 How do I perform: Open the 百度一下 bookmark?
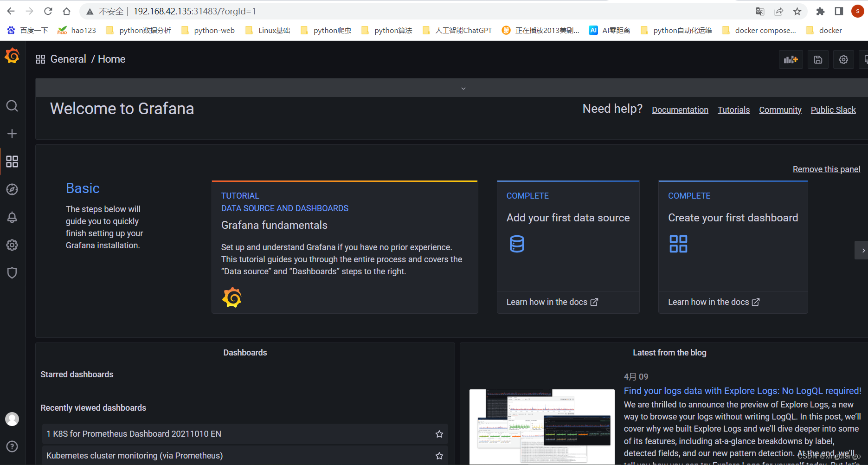pyautogui.click(x=28, y=30)
